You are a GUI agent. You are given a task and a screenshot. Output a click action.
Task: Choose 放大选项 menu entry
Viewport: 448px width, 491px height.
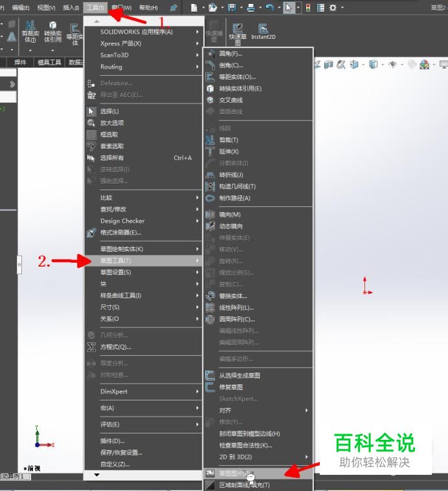(x=144, y=123)
